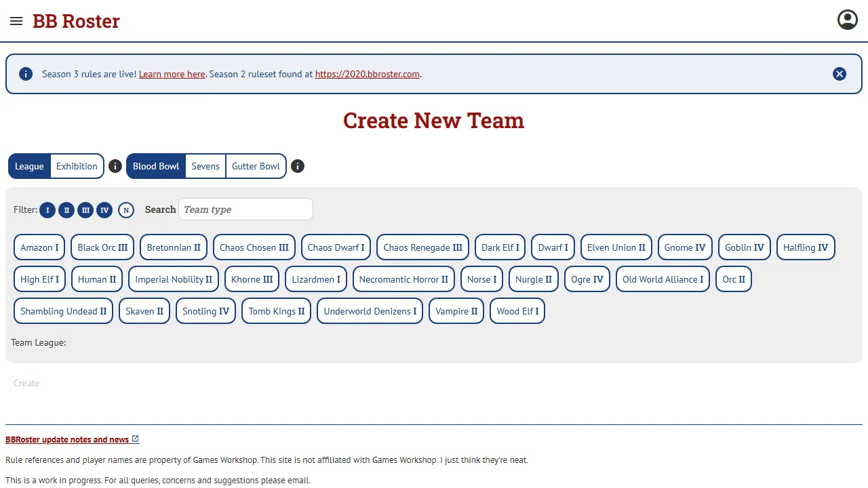The height and width of the screenshot is (488, 868).
Task: Filter teams by tier II
Action: coord(66,210)
